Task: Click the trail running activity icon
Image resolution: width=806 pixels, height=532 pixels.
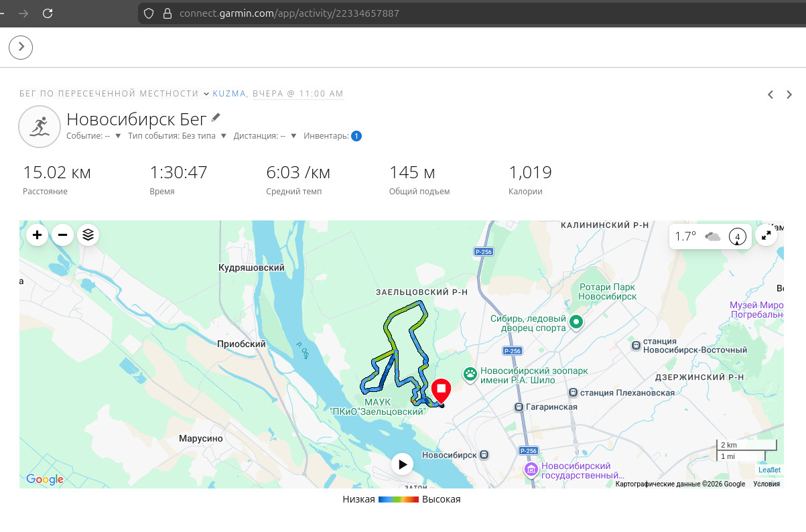Action: point(40,126)
